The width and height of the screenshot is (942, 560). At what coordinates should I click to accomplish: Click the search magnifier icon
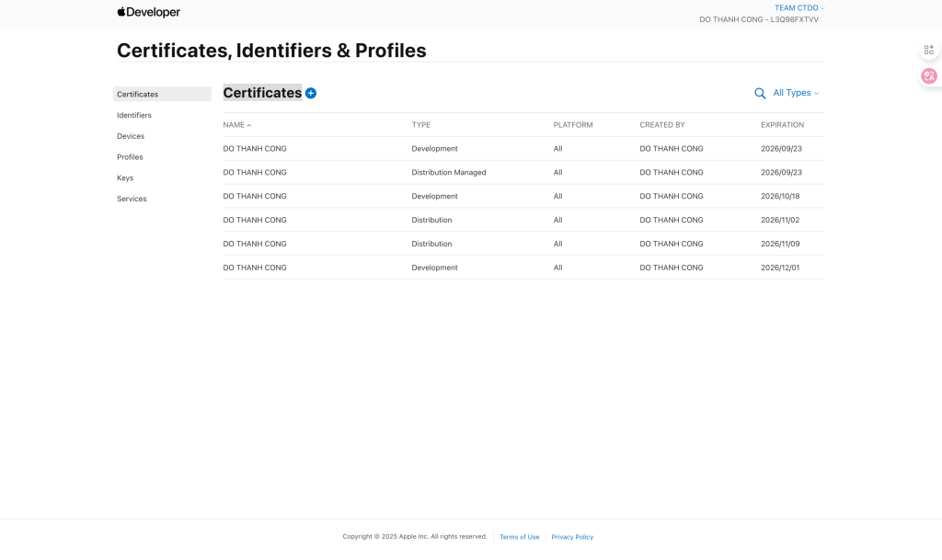coord(760,93)
